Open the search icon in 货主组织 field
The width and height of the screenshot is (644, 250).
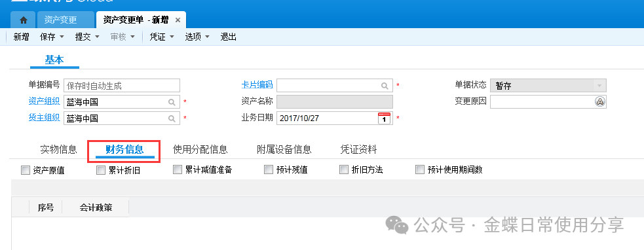click(x=172, y=118)
